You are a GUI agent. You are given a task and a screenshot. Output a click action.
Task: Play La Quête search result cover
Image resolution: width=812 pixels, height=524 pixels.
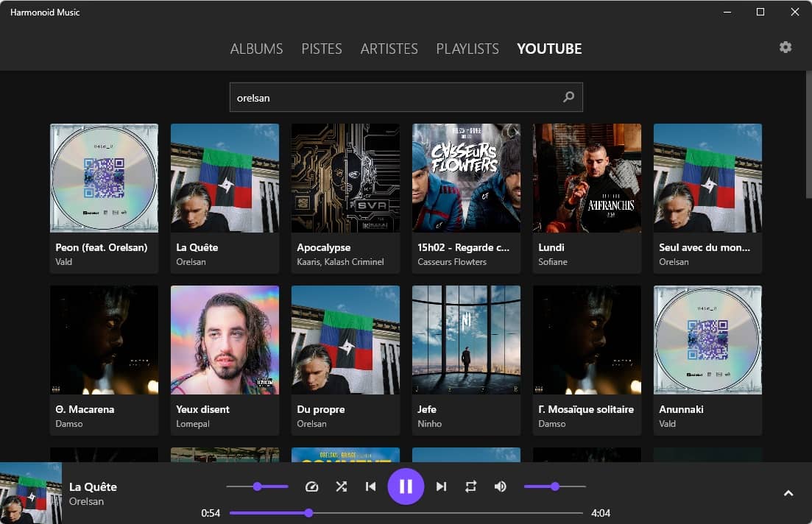(225, 177)
